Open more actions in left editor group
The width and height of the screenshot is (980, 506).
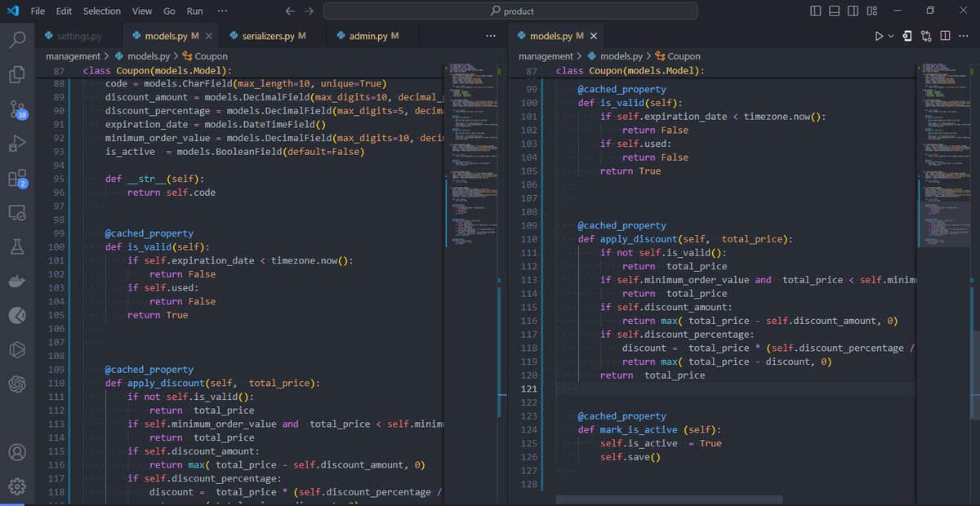490,36
